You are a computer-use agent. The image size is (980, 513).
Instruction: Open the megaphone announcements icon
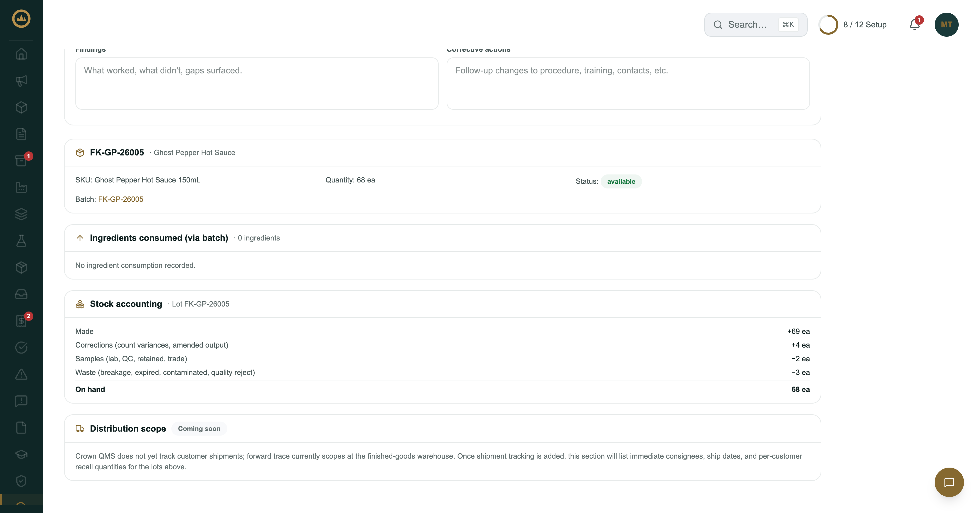point(21,81)
